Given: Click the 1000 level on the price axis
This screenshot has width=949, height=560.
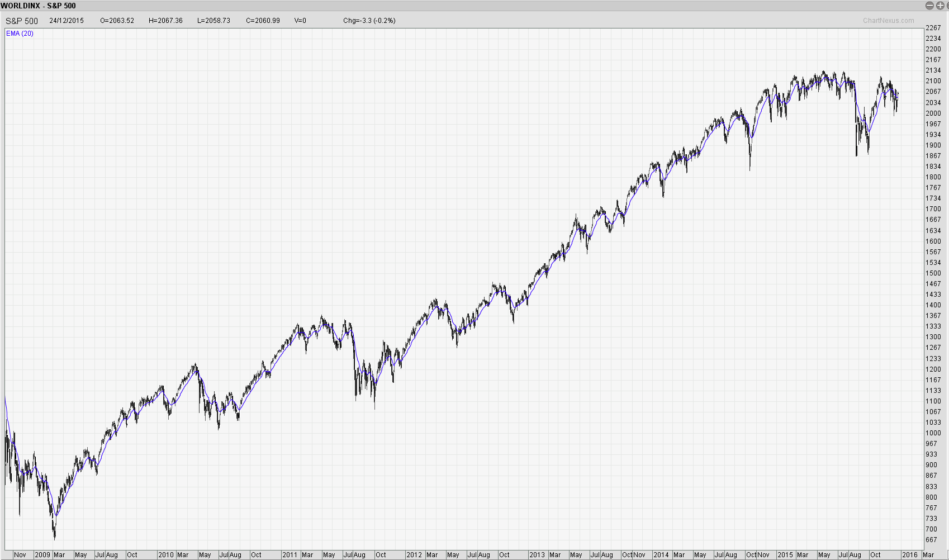Looking at the screenshot, I should pos(933,433).
